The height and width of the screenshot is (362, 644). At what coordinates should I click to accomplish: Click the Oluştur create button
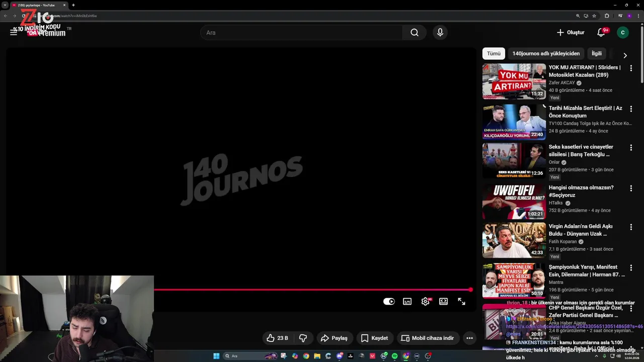[x=571, y=33]
